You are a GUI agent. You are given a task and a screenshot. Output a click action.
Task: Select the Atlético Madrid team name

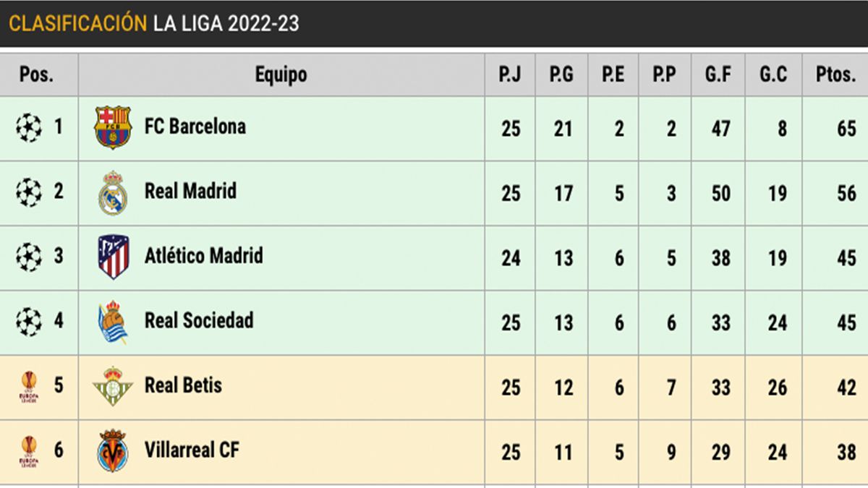[203, 256]
